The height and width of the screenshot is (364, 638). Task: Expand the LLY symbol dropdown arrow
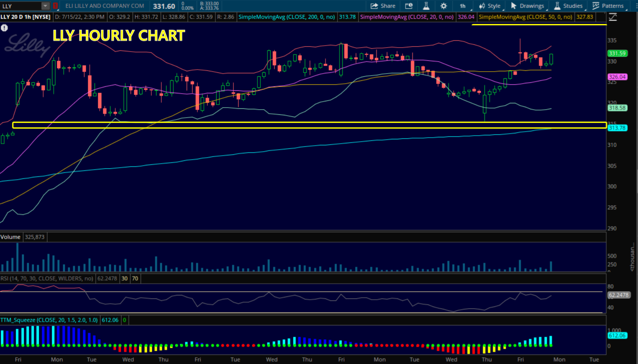coord(45,6)
